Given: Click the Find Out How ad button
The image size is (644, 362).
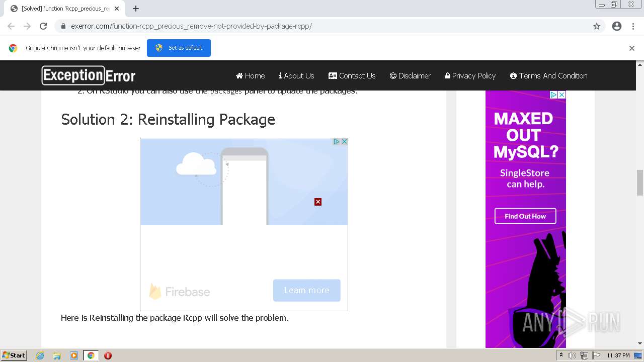Looking at the screenshot, I should coord(525,216).
